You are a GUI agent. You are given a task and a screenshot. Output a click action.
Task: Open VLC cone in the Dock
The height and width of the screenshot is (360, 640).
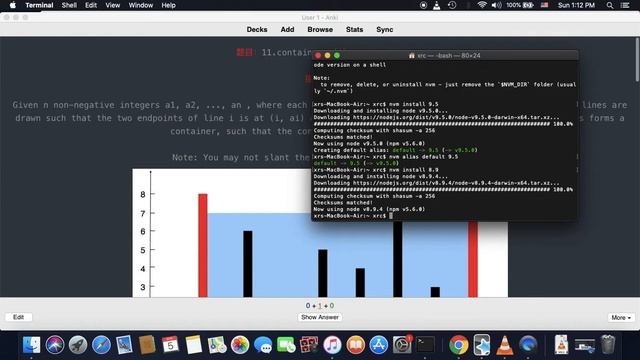click(505, 345)
